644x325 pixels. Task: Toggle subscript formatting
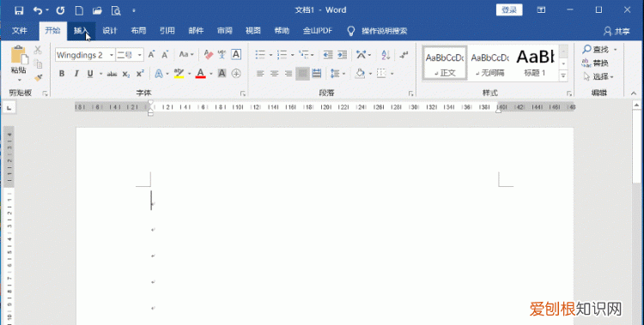126,74
